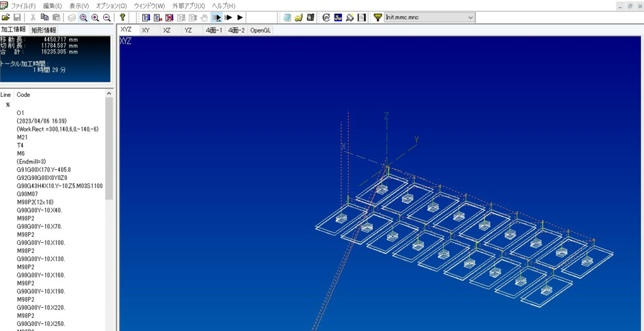This screenshot has height=331, width=644.
Task: Click the copy icon in the toolbar
Action: pyautogui.click(x=45, y=18)
